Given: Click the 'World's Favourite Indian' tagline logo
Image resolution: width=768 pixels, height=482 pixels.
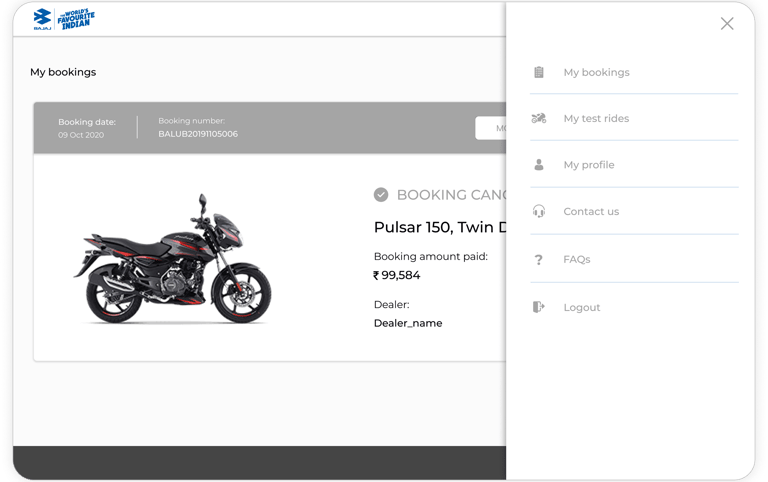Looking at the screenshot, I should click(75, 19).
